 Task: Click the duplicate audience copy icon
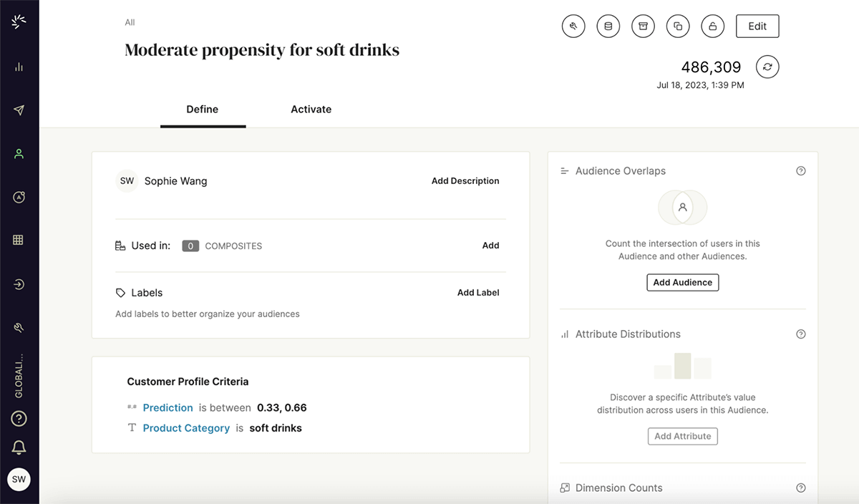(x=678, y=26)
